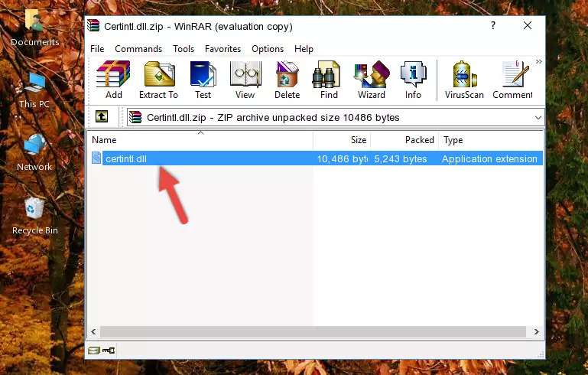Click the horizontal scrollbar track
The height and width of the screenshot is (375, 588).
click(x=313, y=332)
